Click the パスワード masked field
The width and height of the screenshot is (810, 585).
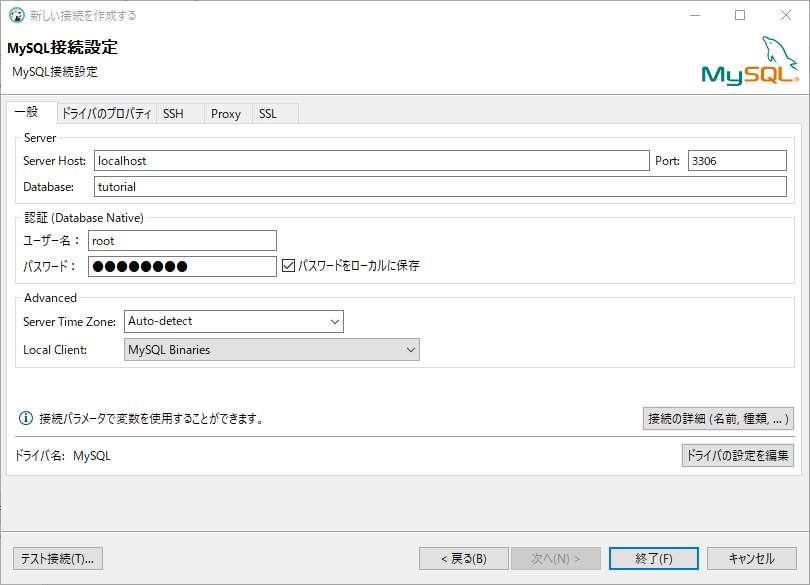pos(182,267)
